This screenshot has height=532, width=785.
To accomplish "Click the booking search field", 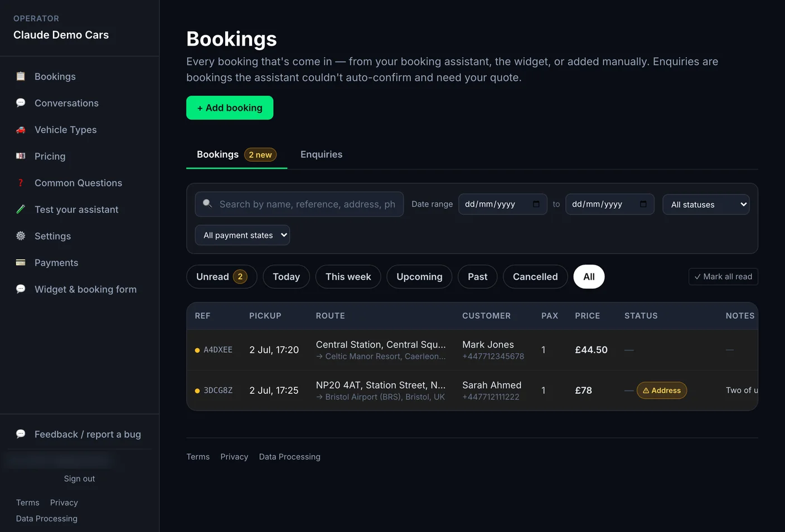I will (299, 204).
